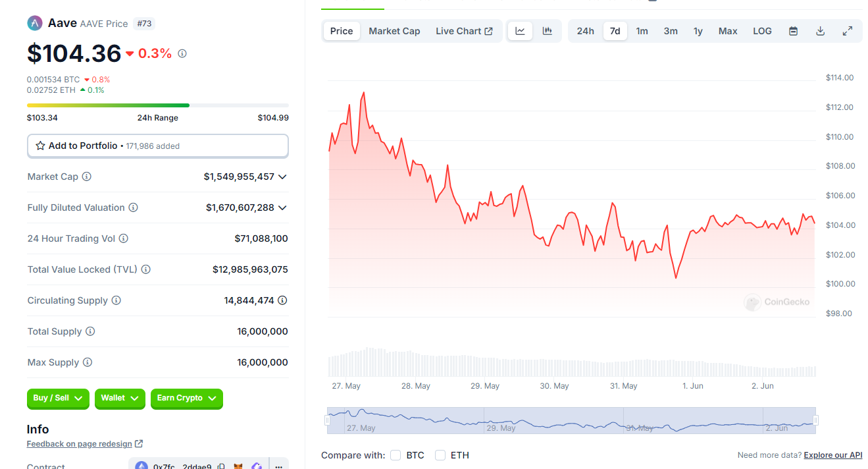Click the shaded chart navigator range area
868x469 pixels.
click(x=572, y=420)
